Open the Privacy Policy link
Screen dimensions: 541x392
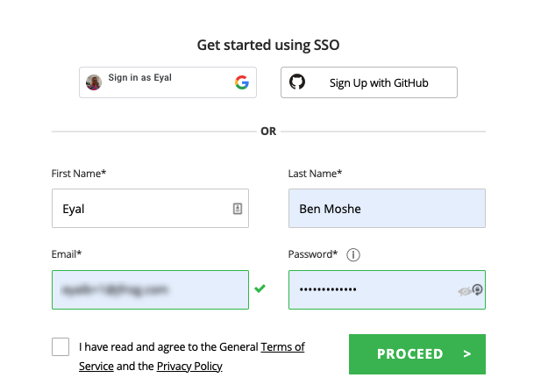pos(189,366)
